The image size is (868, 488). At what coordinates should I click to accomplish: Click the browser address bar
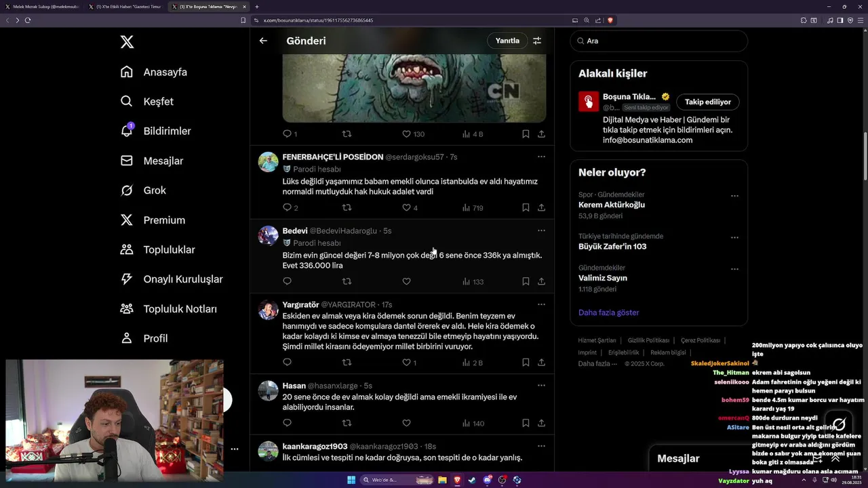pyautogui.click(x=414, y=20)
